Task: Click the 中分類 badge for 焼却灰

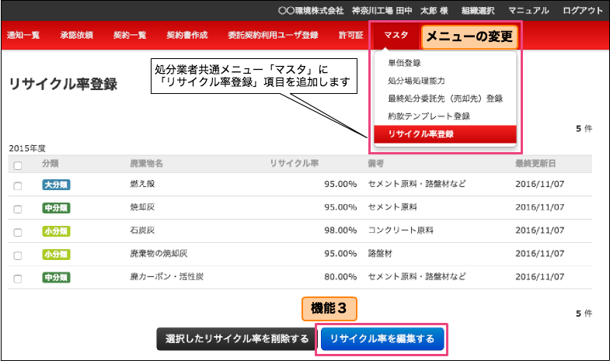Action: (x=56, y=207)
